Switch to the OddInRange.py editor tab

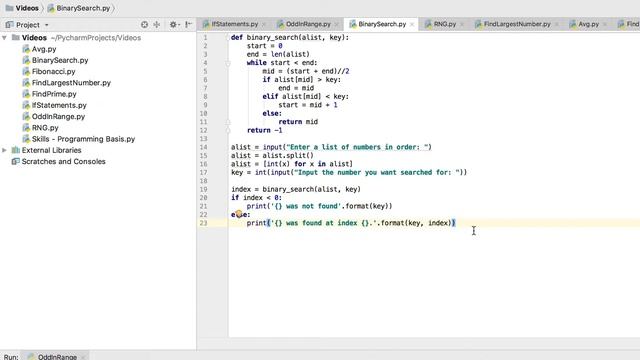[x=308, y=24]
